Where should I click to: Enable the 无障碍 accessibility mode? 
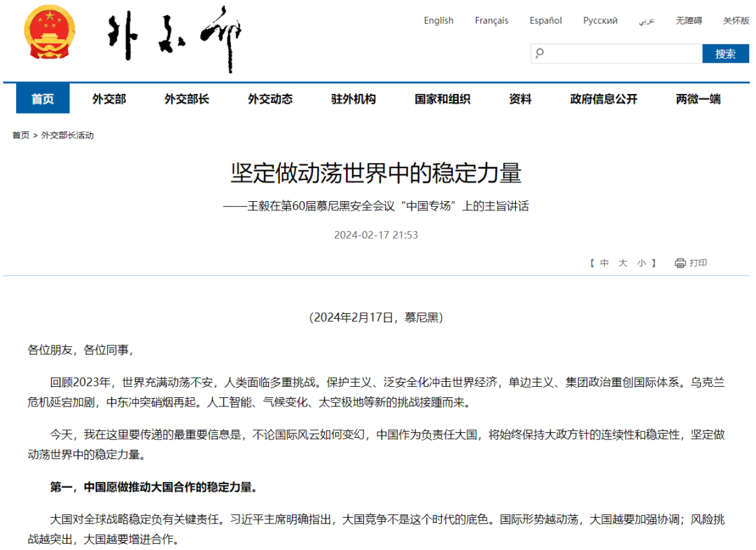click(x=687, y=20)
